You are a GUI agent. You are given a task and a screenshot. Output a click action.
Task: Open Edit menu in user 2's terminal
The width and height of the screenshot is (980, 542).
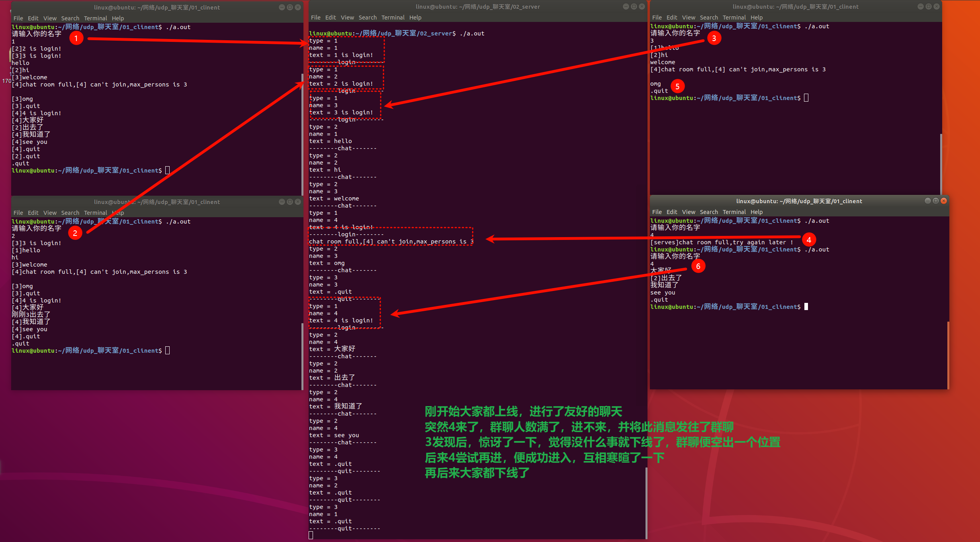click(33, 213)
